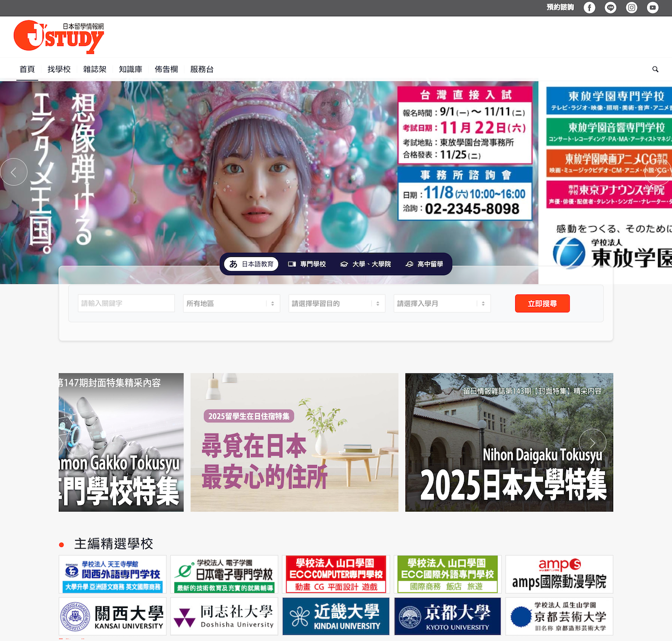
Task: Click inside the 請輸入關鍵字 keyword field
Action: point(125,303)
